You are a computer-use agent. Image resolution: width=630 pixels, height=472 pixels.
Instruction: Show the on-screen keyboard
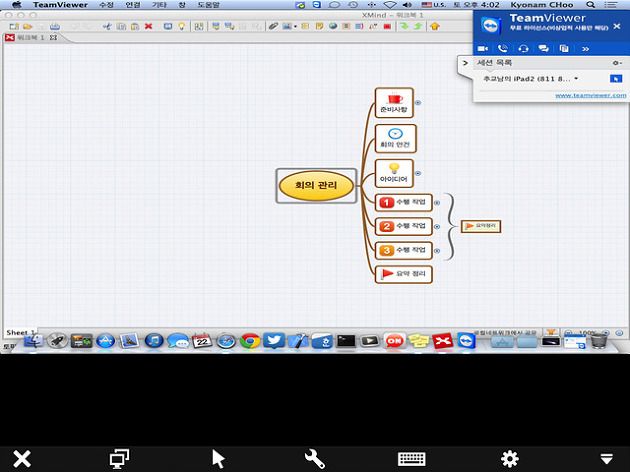(411, 459)
